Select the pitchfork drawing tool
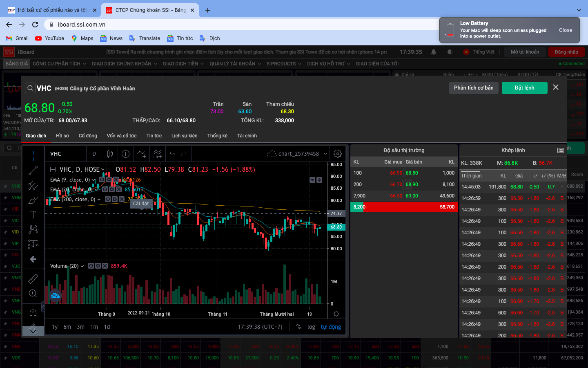 (x=33, y=185)
